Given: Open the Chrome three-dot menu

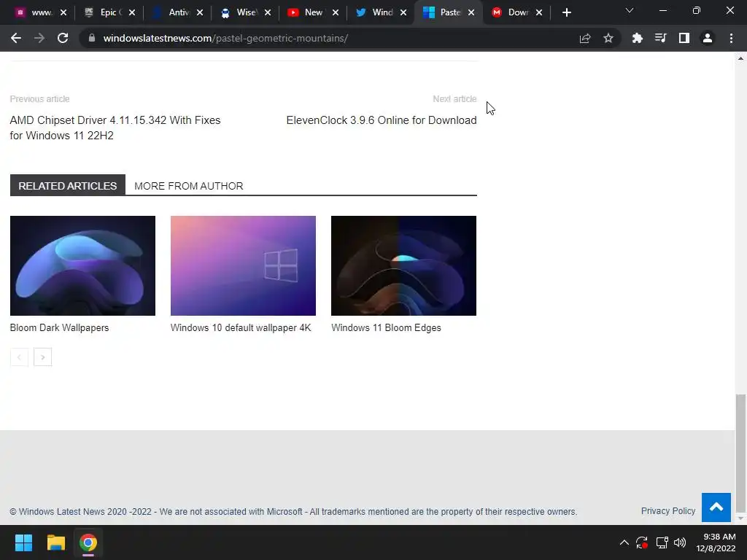Looking at the screenshot, I should (731, 38).
